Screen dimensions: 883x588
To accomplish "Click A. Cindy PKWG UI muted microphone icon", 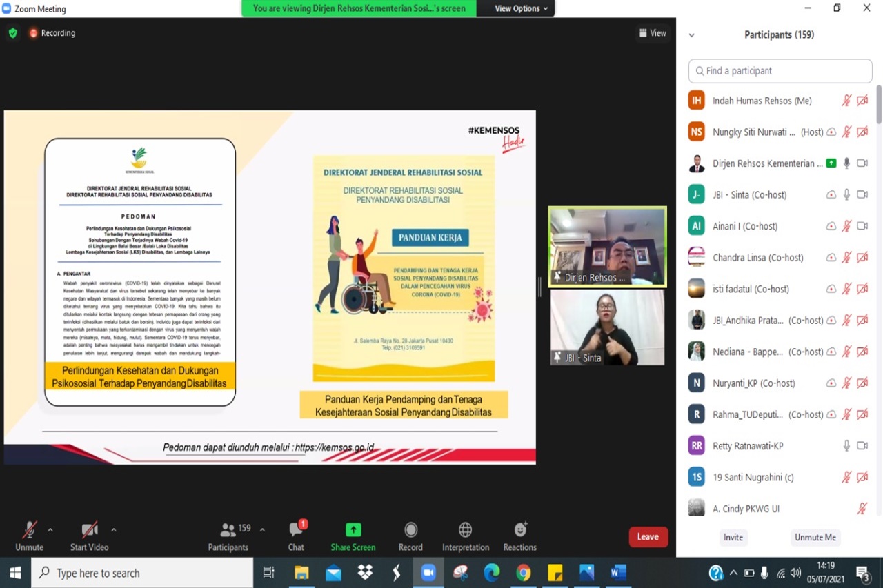I will tap(862, 509).
